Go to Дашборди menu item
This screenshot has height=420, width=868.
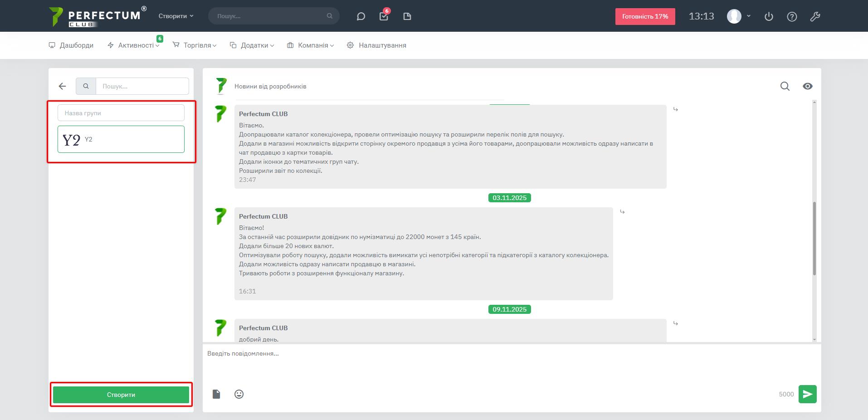tap(71, 45)
